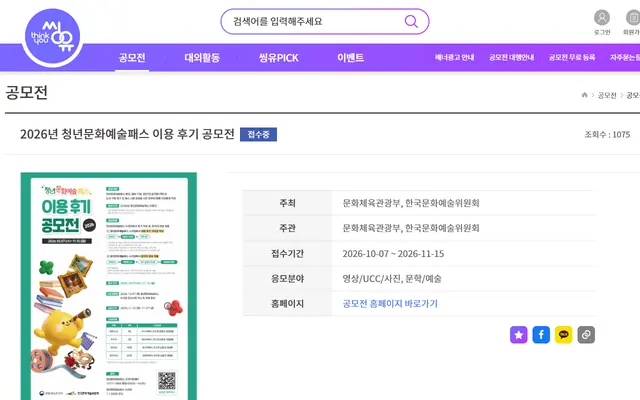
Task: Open the contest poster thumbnail
Action: [x=109, y=286]
